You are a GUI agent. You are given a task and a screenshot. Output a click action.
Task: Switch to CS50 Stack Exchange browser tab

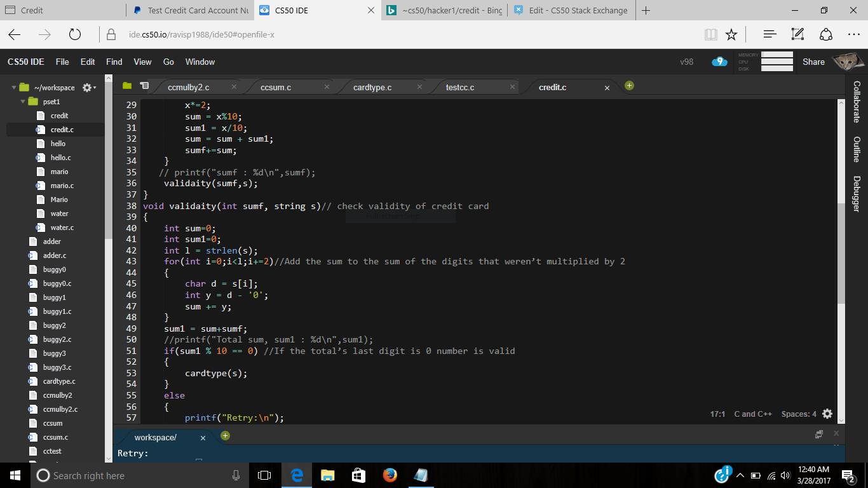[x=572, y=10]
